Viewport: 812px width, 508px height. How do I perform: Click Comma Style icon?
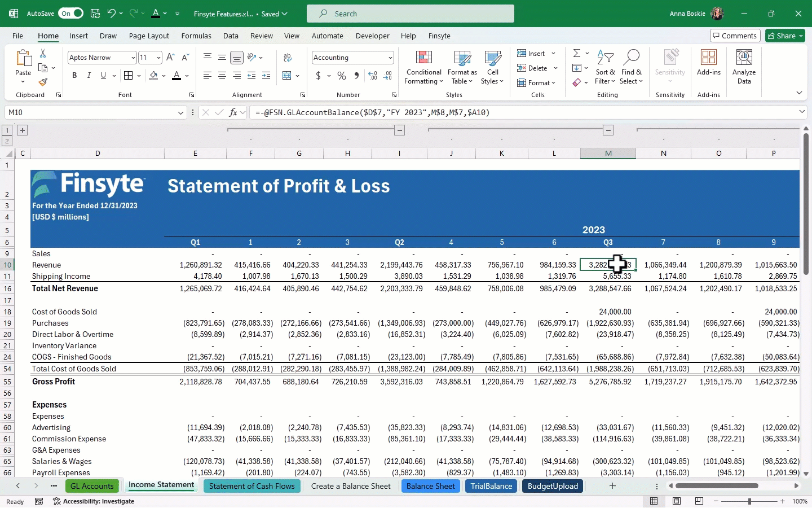356,76
